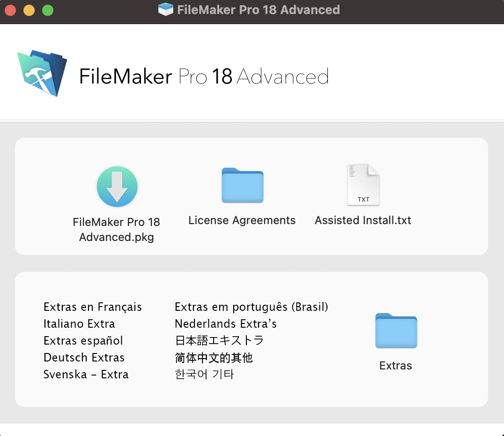
Task: Click the FileMaker hammer folder logo
Action: [42, 73]
